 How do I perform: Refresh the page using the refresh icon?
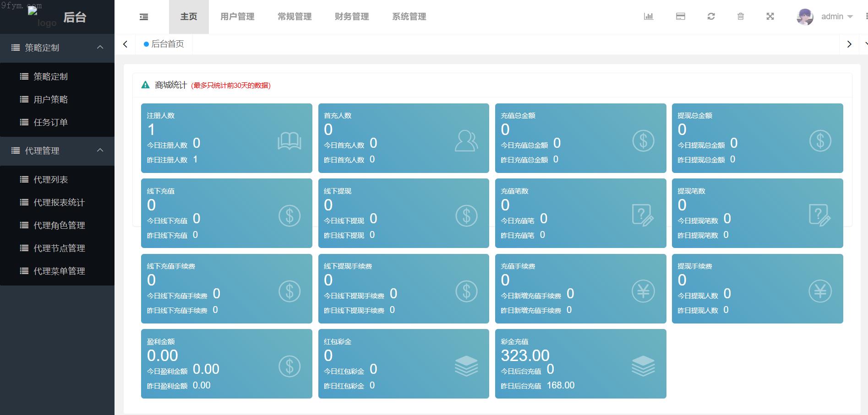pos(711,16)
